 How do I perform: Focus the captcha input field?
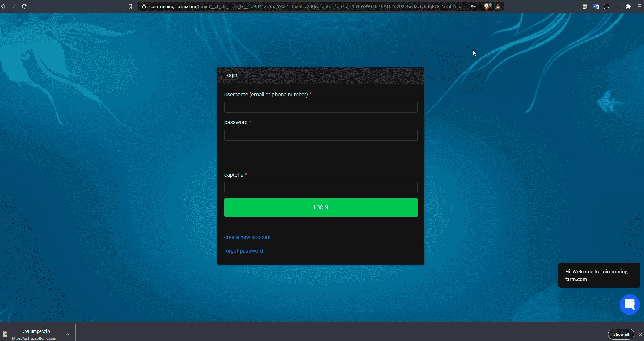[x=321, y=187]
